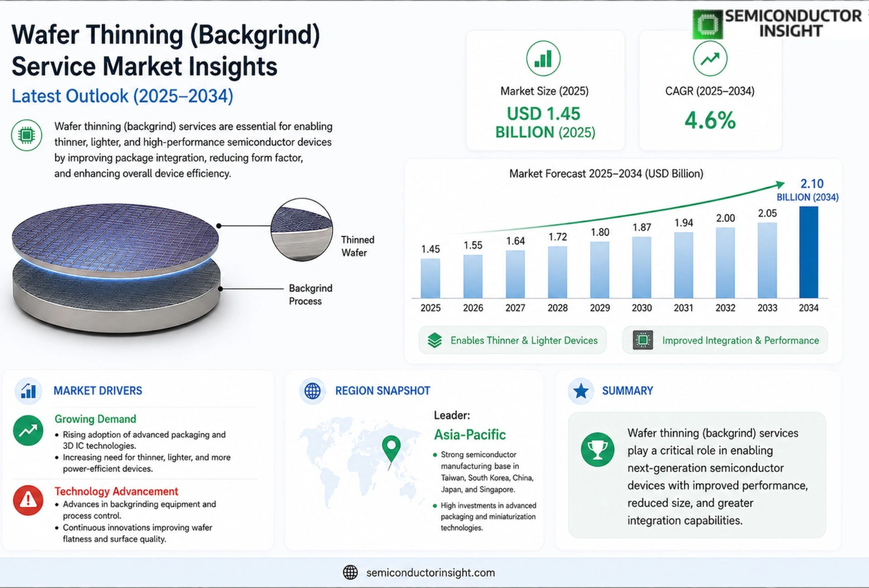Click the 'Wafer Thinning (Backgrind)' main title
Screen dimensions: 869x588
point(166,35)
